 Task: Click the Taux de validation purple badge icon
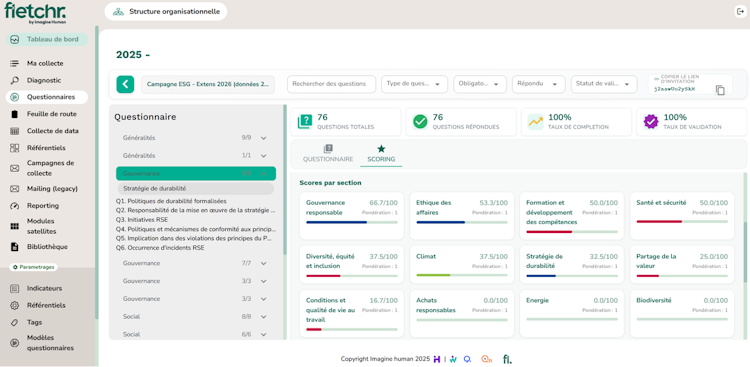click(x=651, y=122)
